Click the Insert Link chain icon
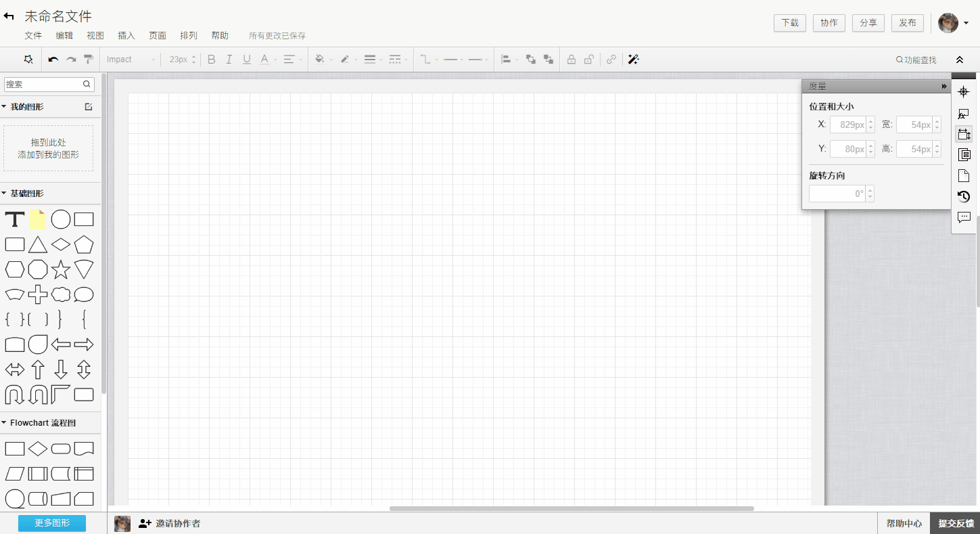 pyautogui.click(x=611, y=60)
